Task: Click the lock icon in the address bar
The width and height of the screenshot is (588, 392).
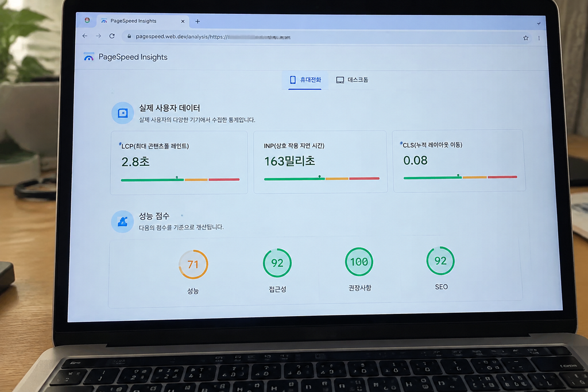Action: (129, 36)
